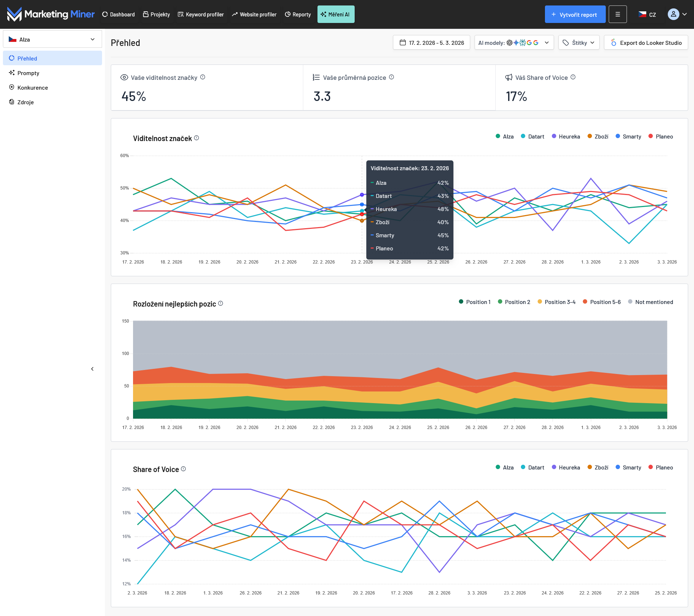
Task: Click the Marketing Miner logo
Action: [51, 14]
